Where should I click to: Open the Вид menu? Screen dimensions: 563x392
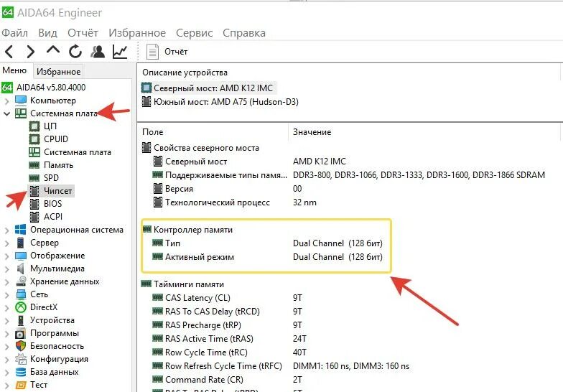point(47,33)
